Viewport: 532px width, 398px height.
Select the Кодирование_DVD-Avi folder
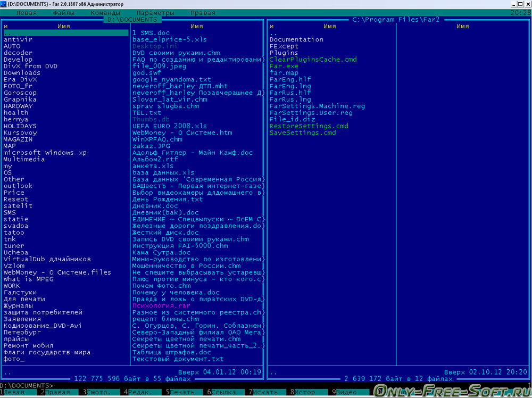click(43, 326)
